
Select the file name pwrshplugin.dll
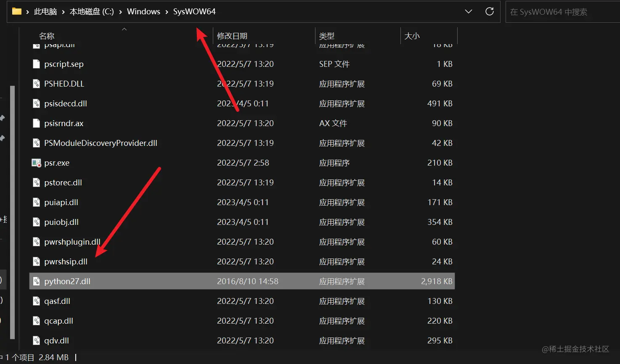tap(72, 242)
